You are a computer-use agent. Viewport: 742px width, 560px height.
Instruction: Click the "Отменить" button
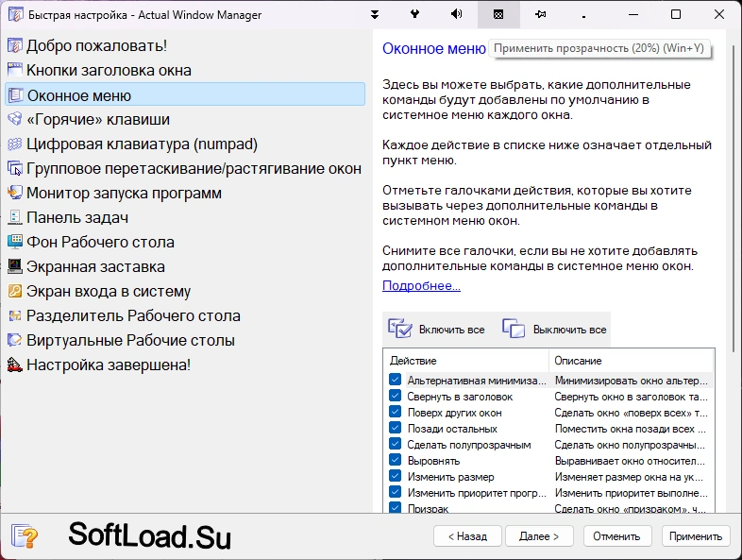617,536
